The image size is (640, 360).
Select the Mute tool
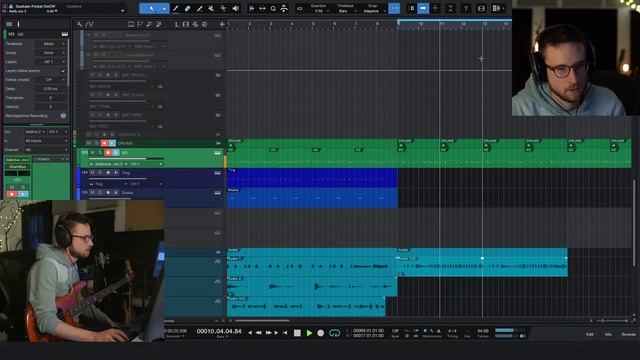coord(211,9)
